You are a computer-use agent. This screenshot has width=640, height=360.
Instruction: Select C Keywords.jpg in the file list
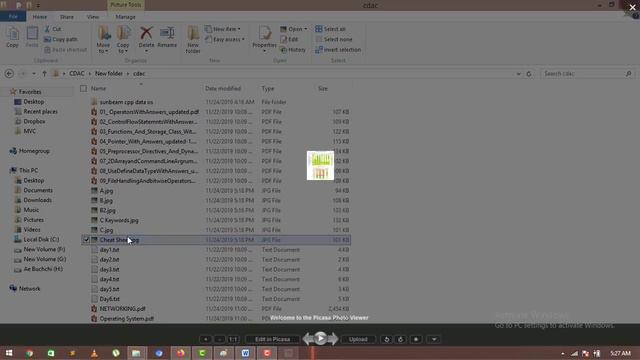pos(119,220)
